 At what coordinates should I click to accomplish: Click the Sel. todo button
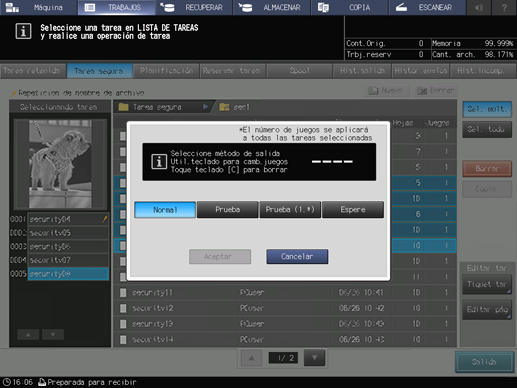487,129
